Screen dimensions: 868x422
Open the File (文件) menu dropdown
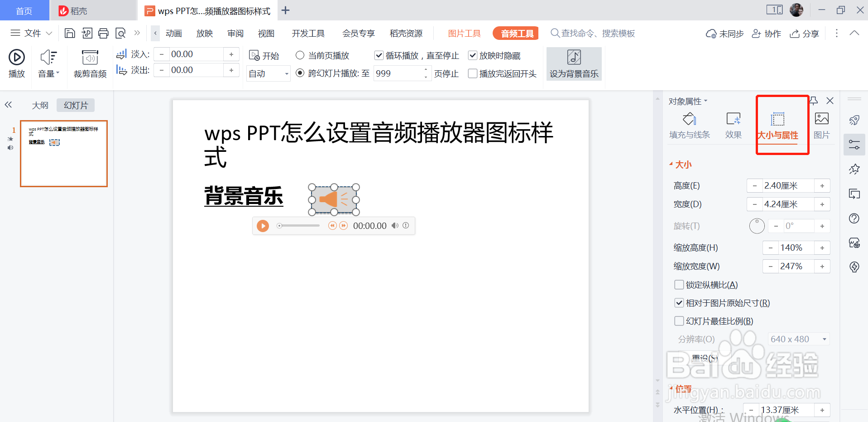[x=31, y=33]
